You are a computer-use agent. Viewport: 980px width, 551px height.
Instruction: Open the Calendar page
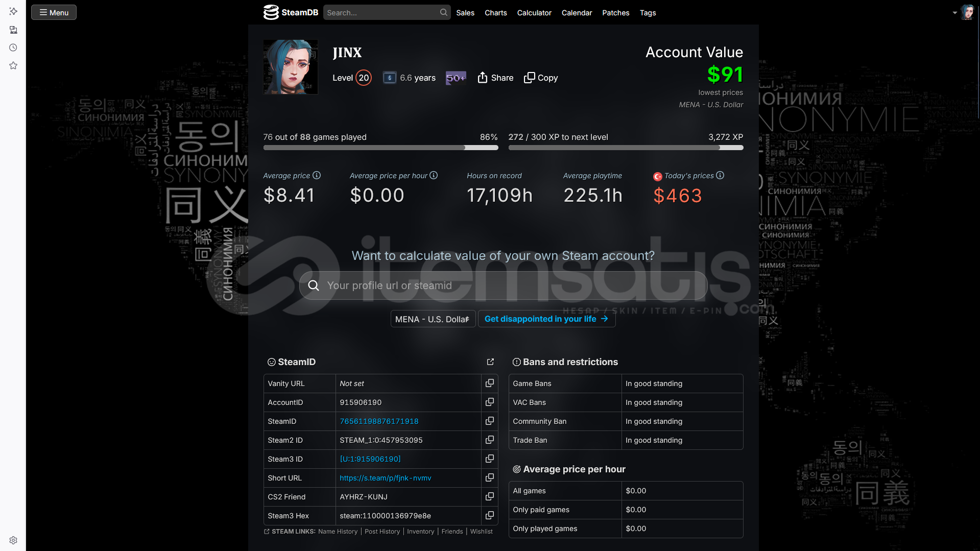pyautogui.click(x=577, y=13)
